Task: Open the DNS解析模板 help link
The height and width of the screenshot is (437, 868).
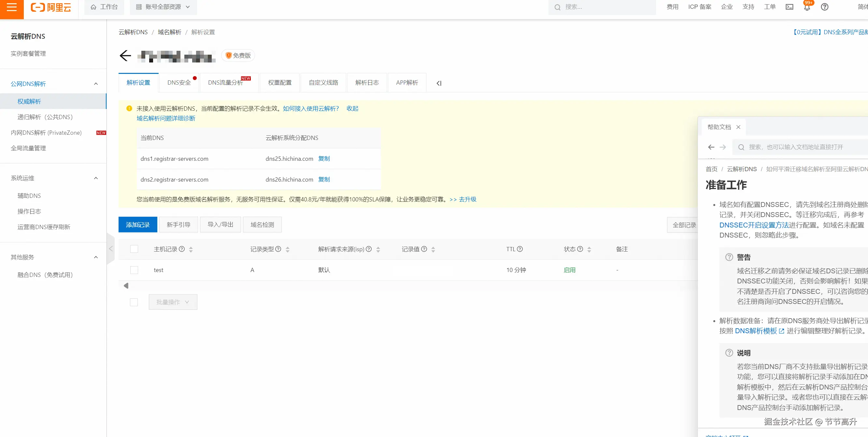Action: pos(760,331)
